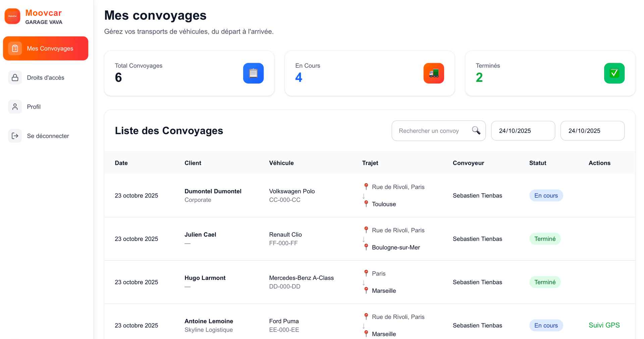Open the end date picker field

click(592, 131)
